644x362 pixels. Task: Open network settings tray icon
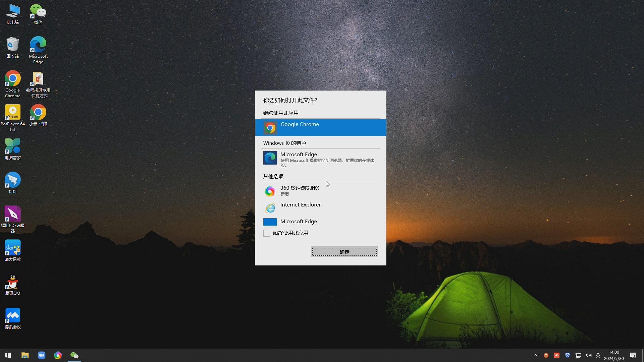(578, 355)
